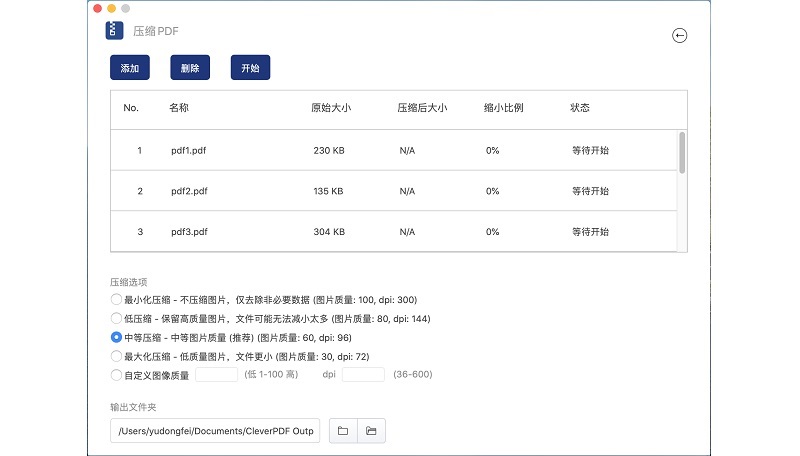Screen dimensions: 800x456
Task: Click the output folder path field
Action: (215, 431)
